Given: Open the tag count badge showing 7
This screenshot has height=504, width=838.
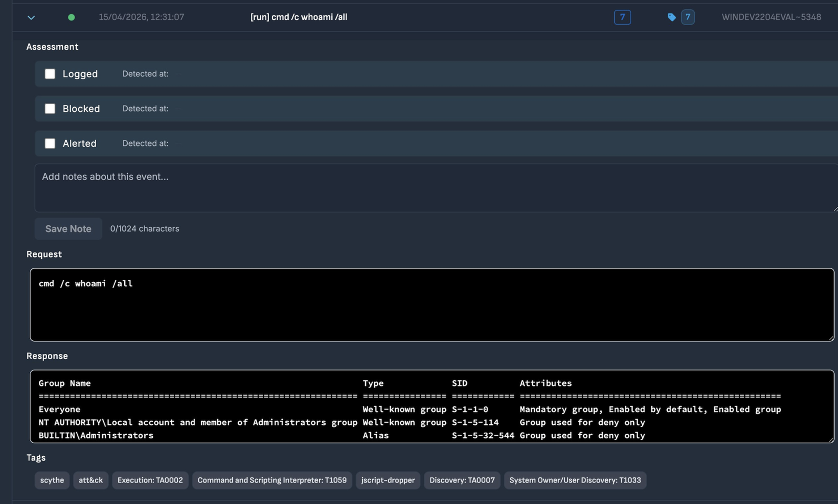Looking at the screenshot, I should coord(688,17).
